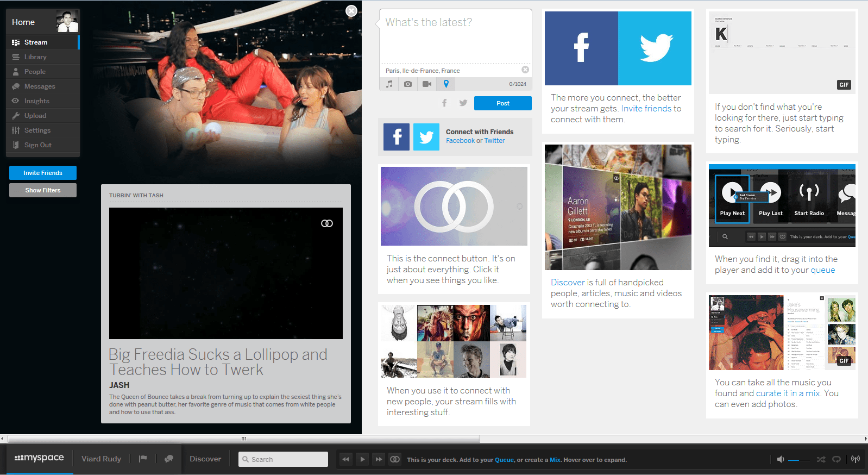
Task: Open Insights in sidebar
Action: click(x=43, y=101)
